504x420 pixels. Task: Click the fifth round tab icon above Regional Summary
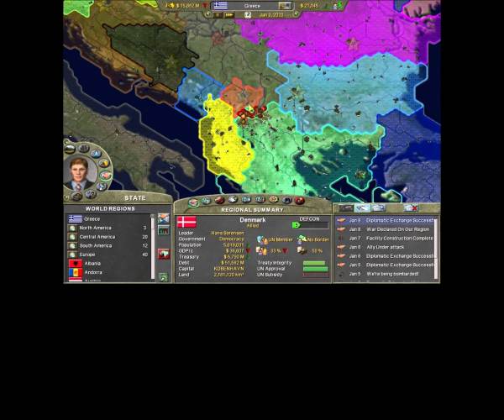coord(246,199)
